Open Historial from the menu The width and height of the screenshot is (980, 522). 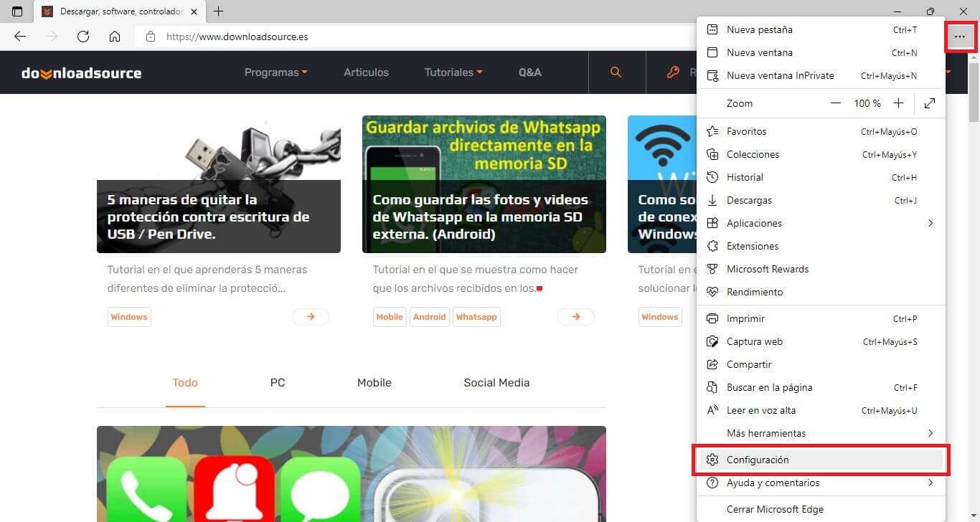[821, 177]
